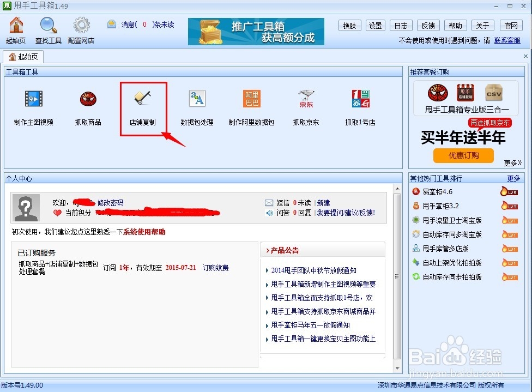
Task: Click the message envelope icon
Action: (x=112, y=24)
